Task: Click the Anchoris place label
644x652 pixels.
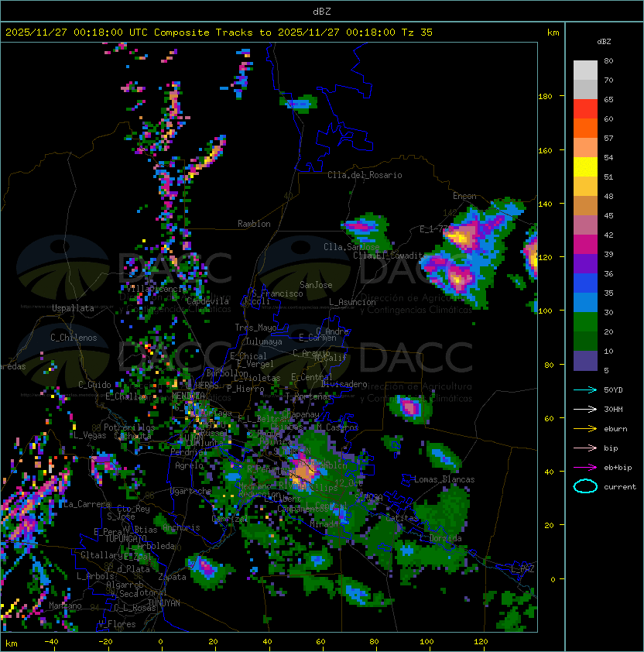Action: (181, 527)
